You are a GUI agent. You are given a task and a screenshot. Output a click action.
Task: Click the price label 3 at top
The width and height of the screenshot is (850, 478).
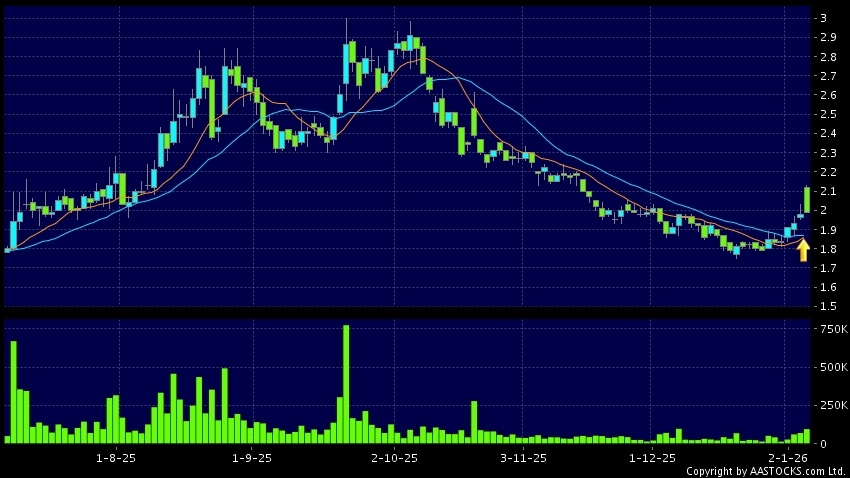point(822,18)
